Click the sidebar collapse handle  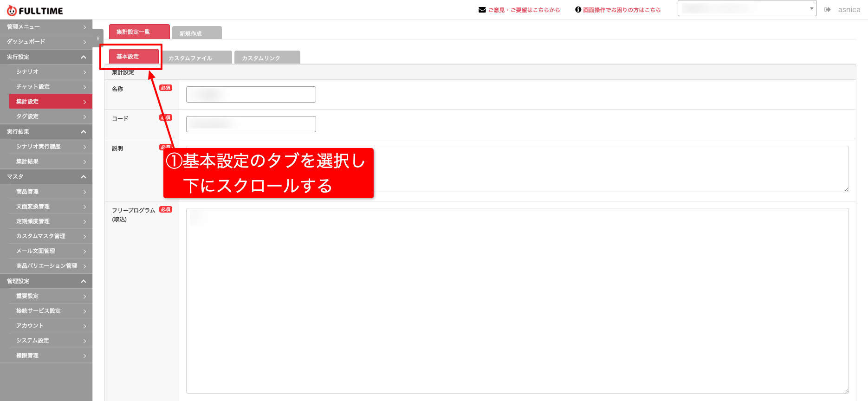click(x=98, y=38)
